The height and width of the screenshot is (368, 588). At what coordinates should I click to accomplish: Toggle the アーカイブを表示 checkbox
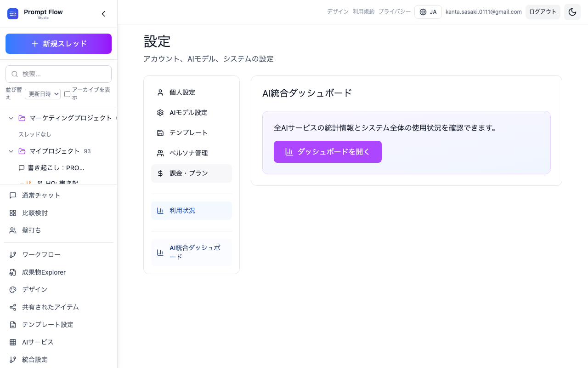[67, 94]
